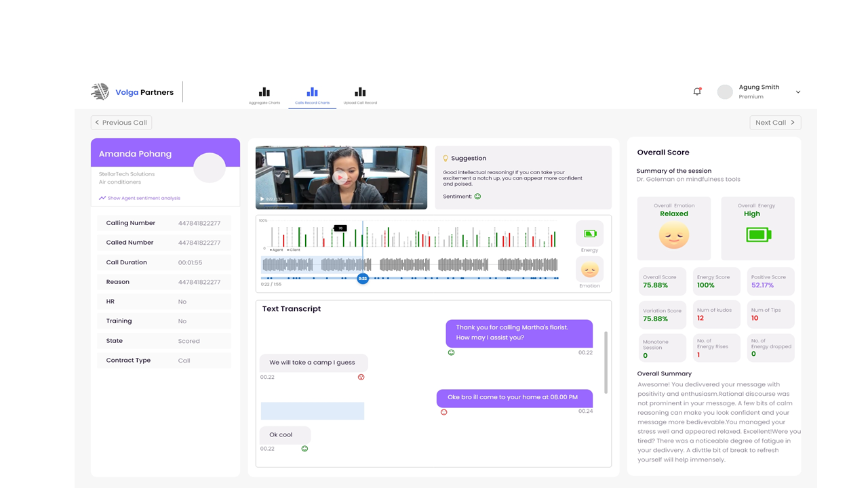Click the Text Transcript scrollbar
This screenshot has width=868, height=488.
pyautogui.click(x=606, y=363)
